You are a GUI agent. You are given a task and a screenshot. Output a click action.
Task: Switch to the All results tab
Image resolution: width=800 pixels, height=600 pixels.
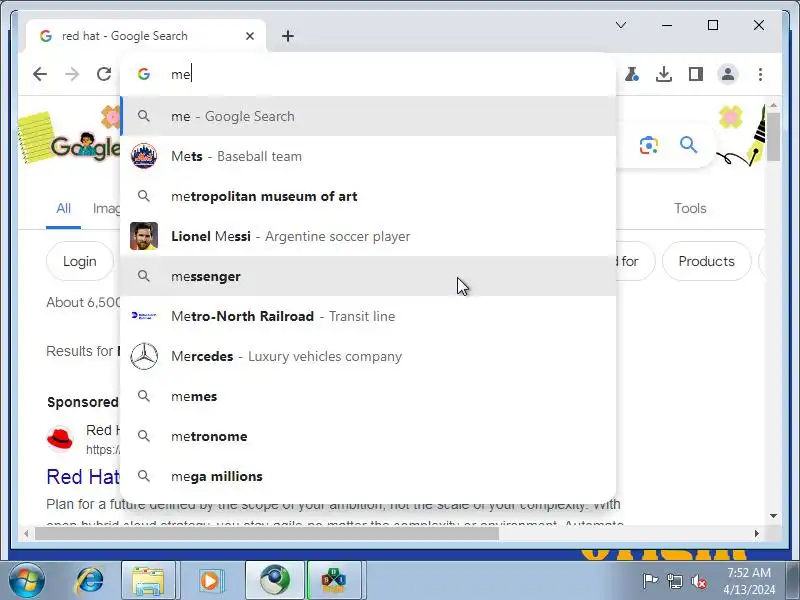click(x=63, y=208)
